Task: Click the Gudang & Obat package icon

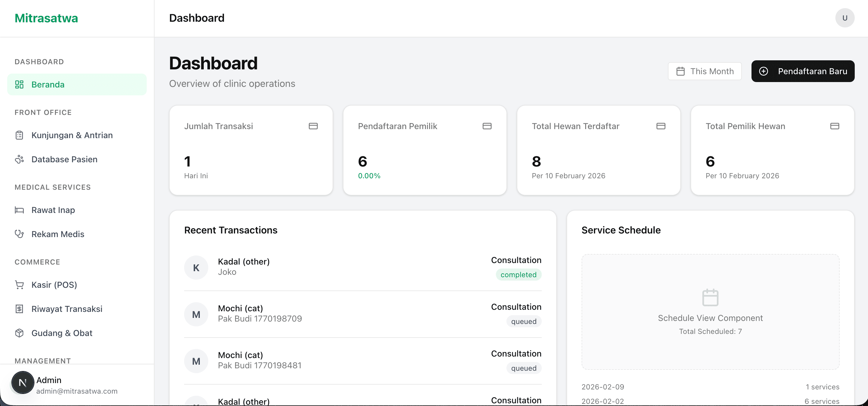Action: 19,333
